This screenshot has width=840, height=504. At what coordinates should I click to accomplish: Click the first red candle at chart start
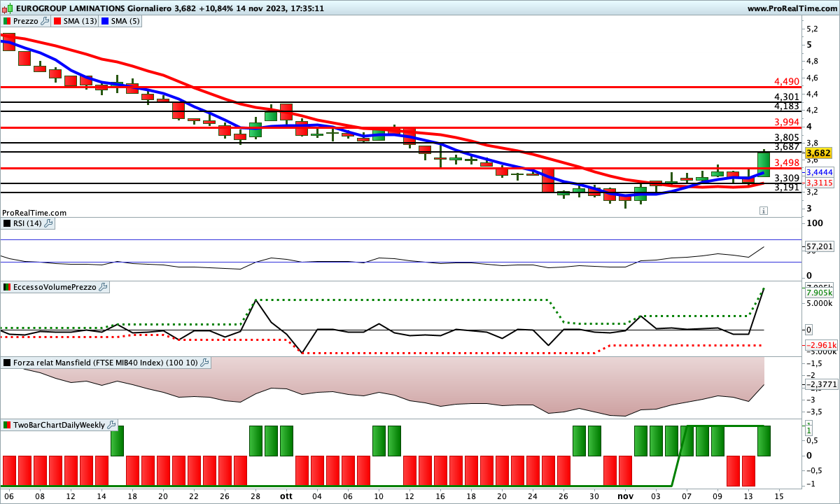[x=9, y=41]
